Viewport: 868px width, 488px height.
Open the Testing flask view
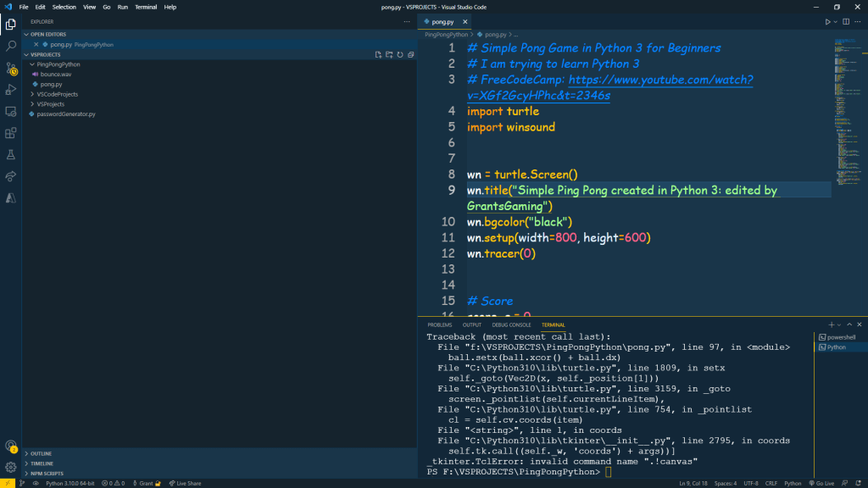(x=11, y=155)
